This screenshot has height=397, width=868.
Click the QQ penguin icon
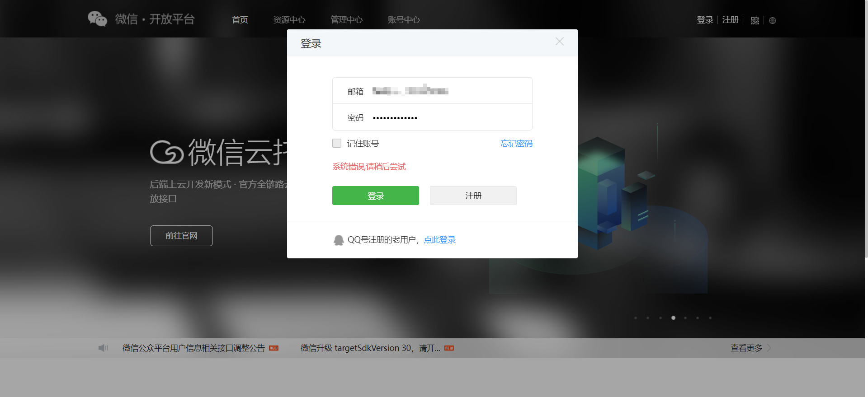coord(339,240)
